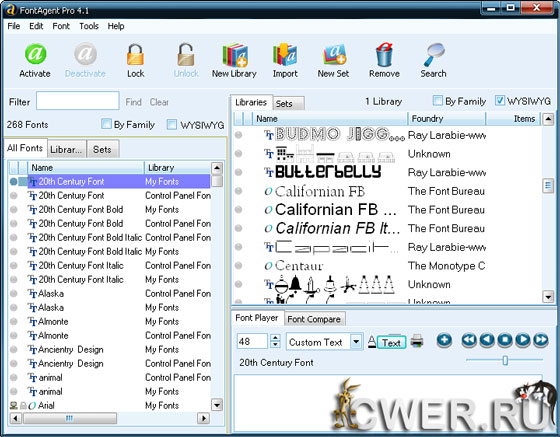Adjust the Font Player speed slider handle
Viewport: 560px width, 437px height.
pyautogui.click(x=505, y=360)
